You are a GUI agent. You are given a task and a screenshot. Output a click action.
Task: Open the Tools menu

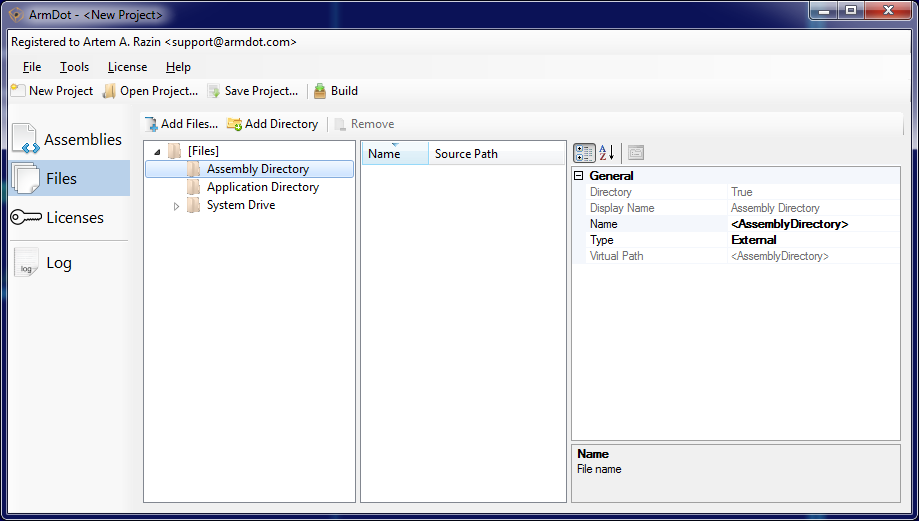(x=74, y=67)
